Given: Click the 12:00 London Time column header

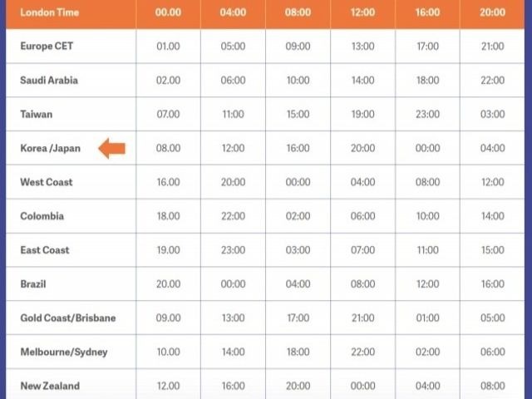Looking at the screenshot, I should tap(362, 12).
